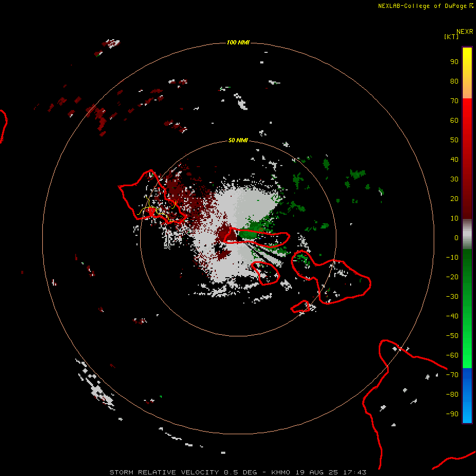Click the positive 60 scale label
Image resolution: width=476 pixels, height=476 pixels.
pos(454,121)
